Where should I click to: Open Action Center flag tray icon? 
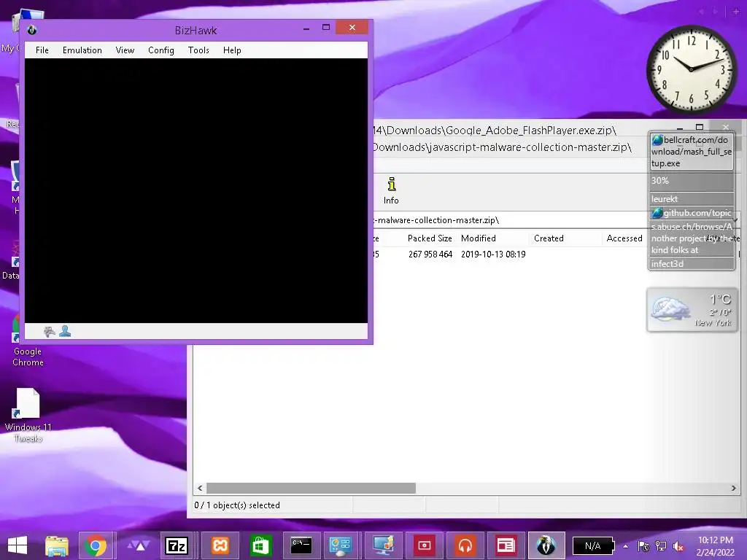pyautogui.click(x=643, y=546)
